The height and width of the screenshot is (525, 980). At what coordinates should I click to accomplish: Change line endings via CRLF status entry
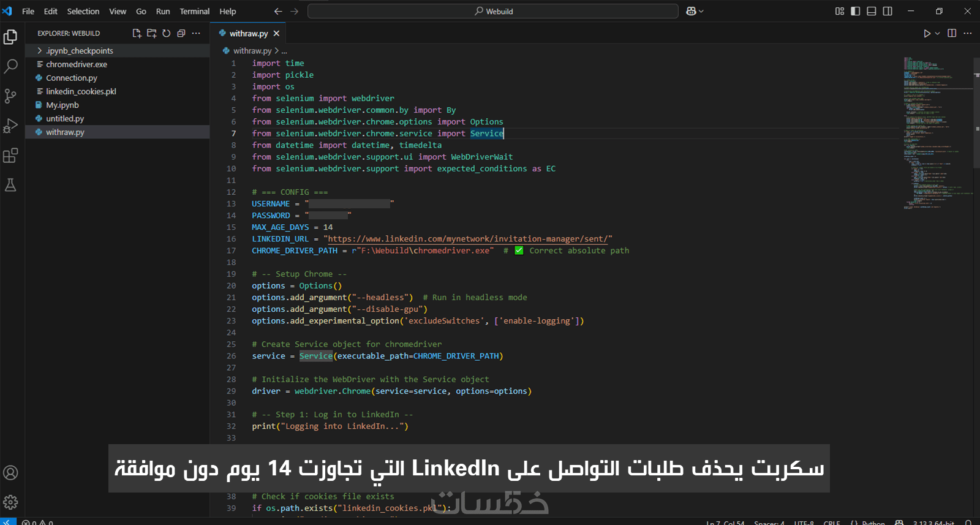click(x=832, y=523)
